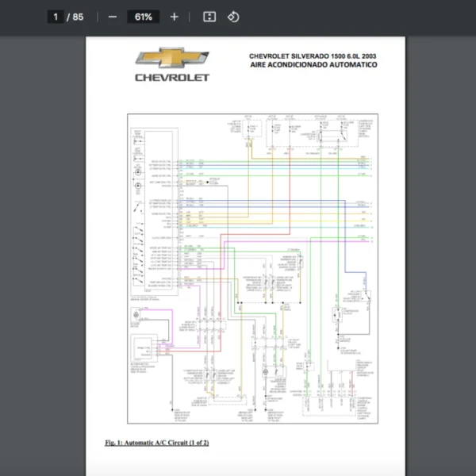
Task: Rotate the document with the rotate icon
Action: click(233, 17)
